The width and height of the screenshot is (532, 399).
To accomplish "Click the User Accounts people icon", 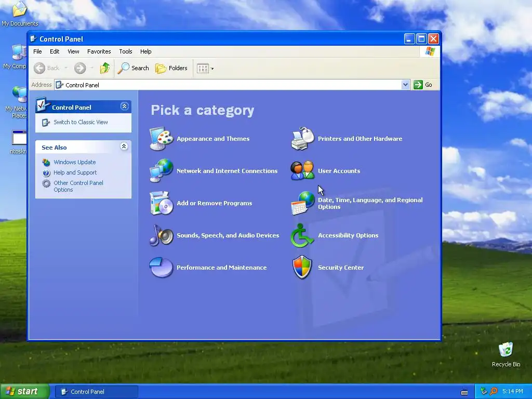I will (x=303, y=170).
